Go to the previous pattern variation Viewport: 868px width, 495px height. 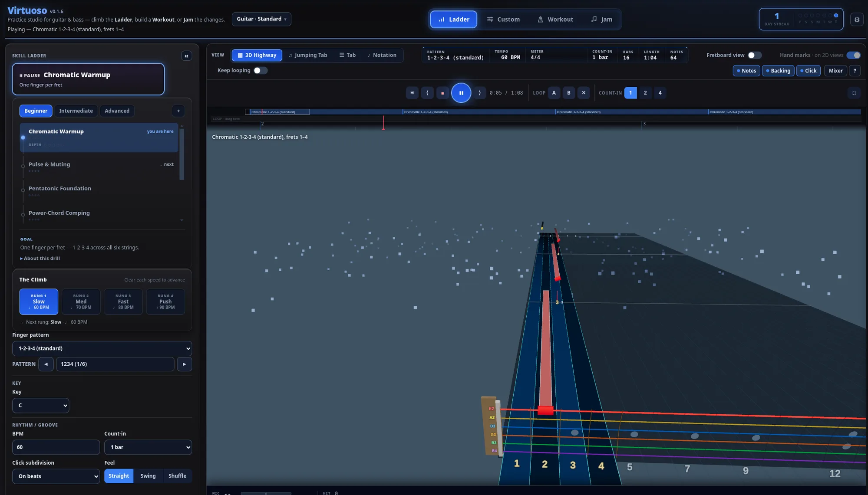click(x=46, y=364)
